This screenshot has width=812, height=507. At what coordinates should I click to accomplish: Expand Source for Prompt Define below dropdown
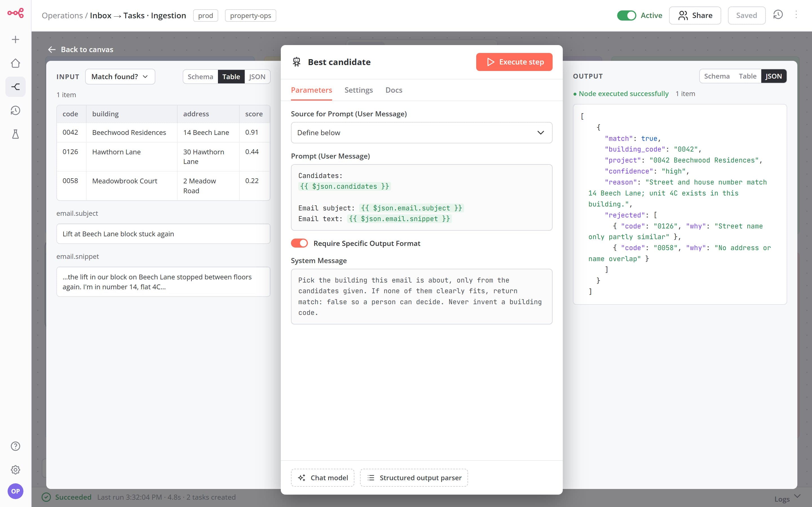[422, 132]
